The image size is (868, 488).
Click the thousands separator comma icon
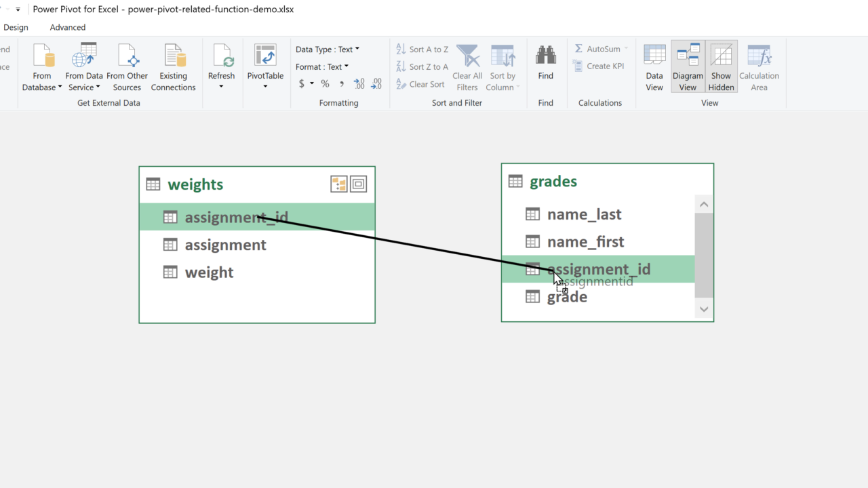tap(341, 84)
